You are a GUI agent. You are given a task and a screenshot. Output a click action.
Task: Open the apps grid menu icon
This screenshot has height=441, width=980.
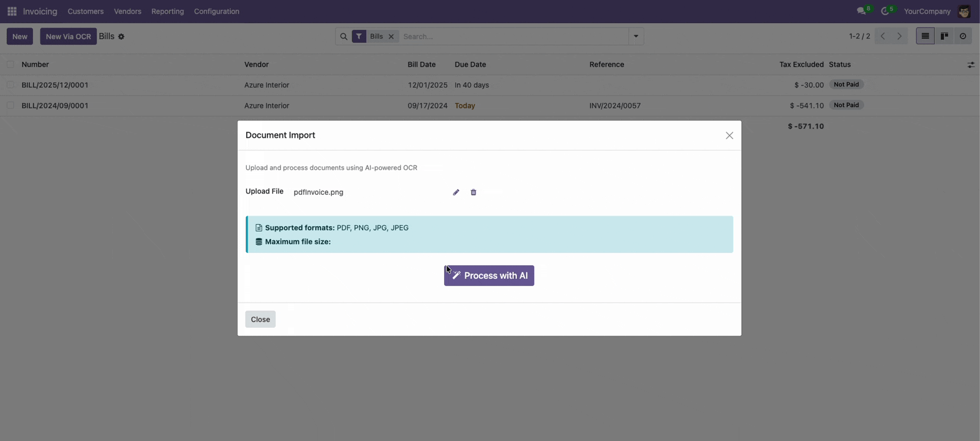(x=12, y=12)
